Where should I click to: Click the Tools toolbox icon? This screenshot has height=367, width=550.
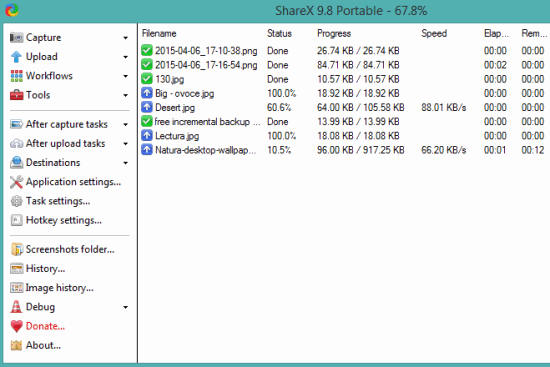[16, 95]
